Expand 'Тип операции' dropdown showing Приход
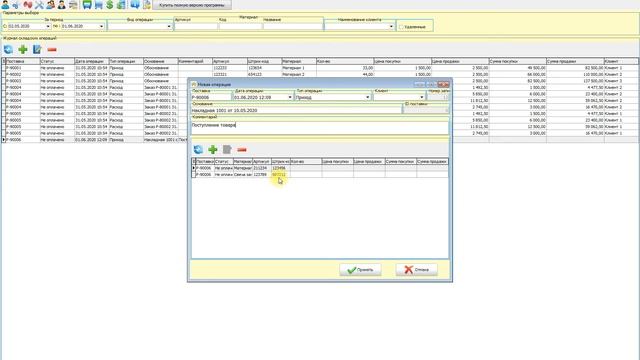This screenshot has height=360, width=640. [367, 98]
